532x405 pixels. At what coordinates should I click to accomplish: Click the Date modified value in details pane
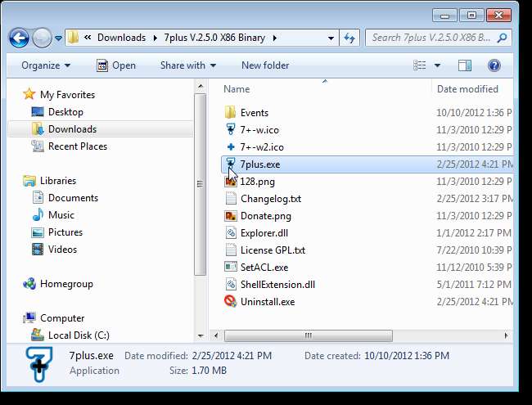coord(232,355)
